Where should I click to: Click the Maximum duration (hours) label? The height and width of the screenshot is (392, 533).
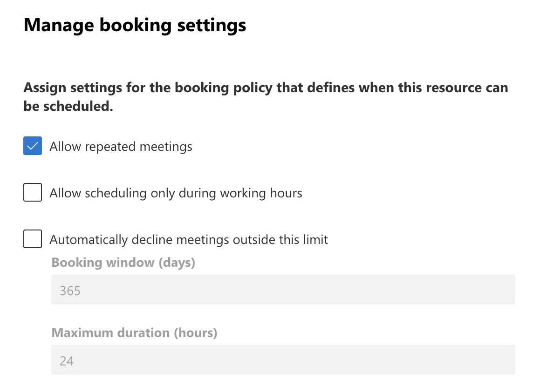(x=134, y=333)
